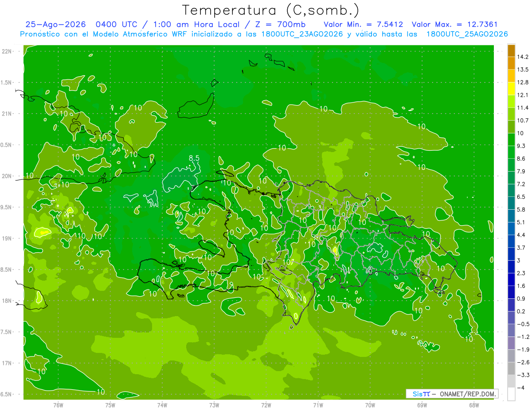Screen dimensions: 532x411
Task: Click the '69W' longitude axis label
Action: [x=422, y=405]
